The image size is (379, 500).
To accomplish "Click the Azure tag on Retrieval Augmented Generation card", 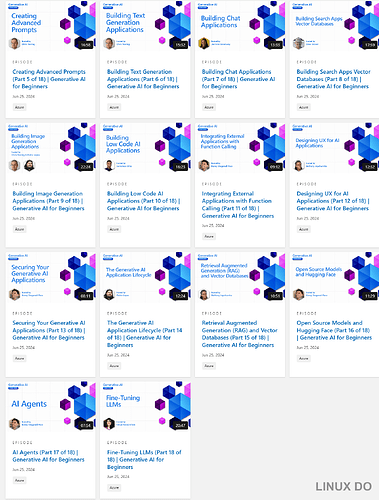I will (209, 366).
